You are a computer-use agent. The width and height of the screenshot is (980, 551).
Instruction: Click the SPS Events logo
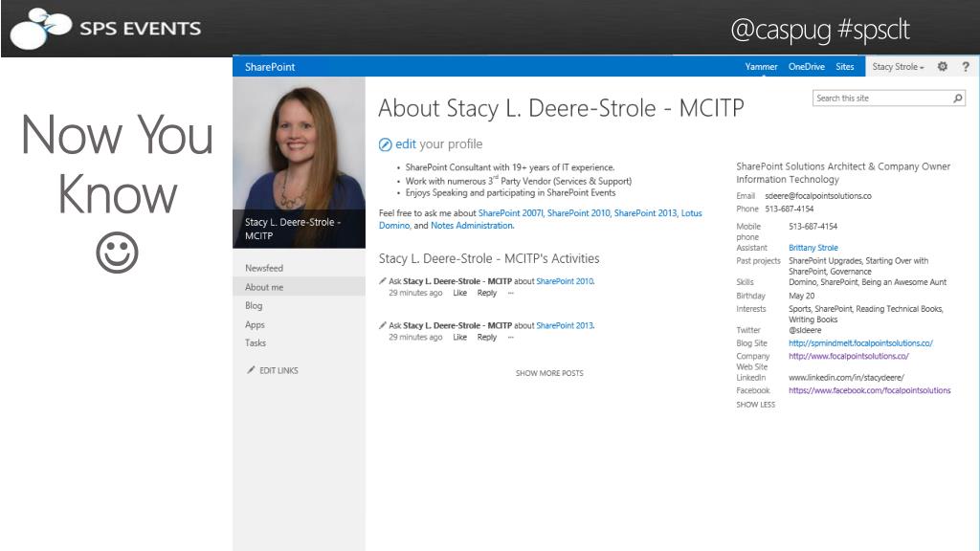pos(106,28)
